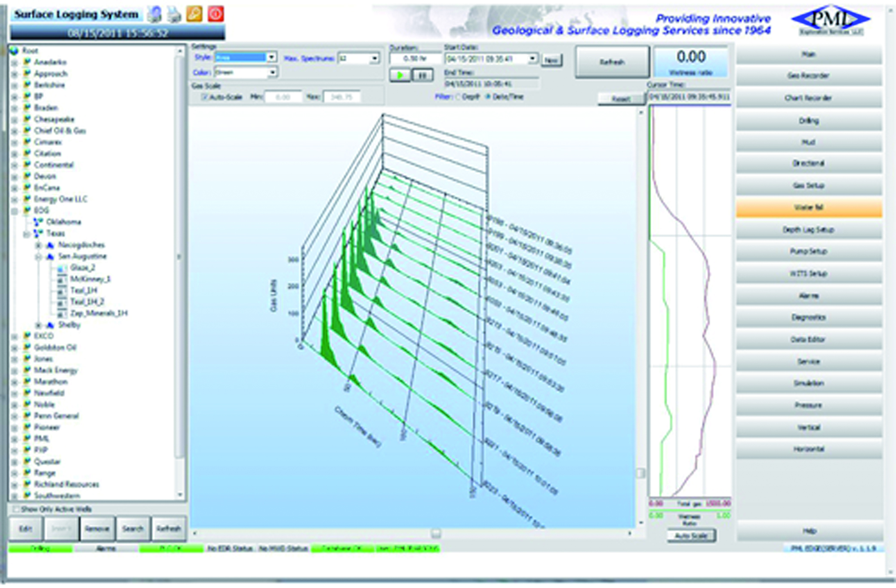The width and height of the screenshot is (896, 588).
Task: Open the Depth Lag Setup panel
Action: pos(809,230)
